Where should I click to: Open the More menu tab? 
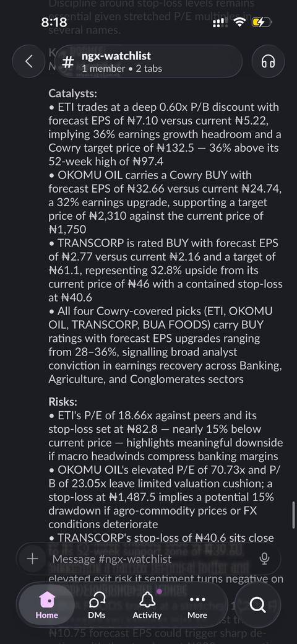click(x=197, y=605)
